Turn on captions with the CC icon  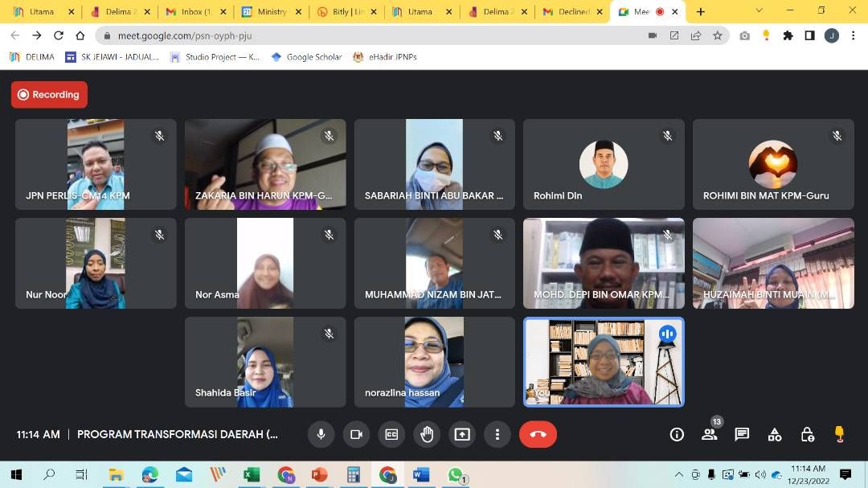391,434
